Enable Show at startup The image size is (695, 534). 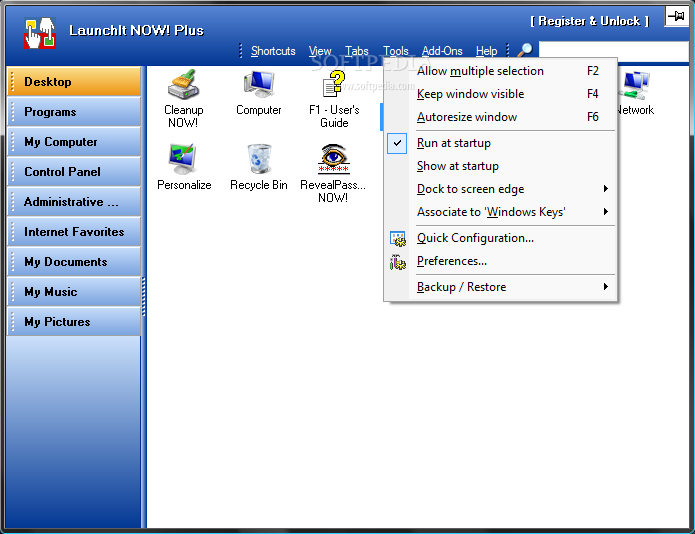point(500,166)
